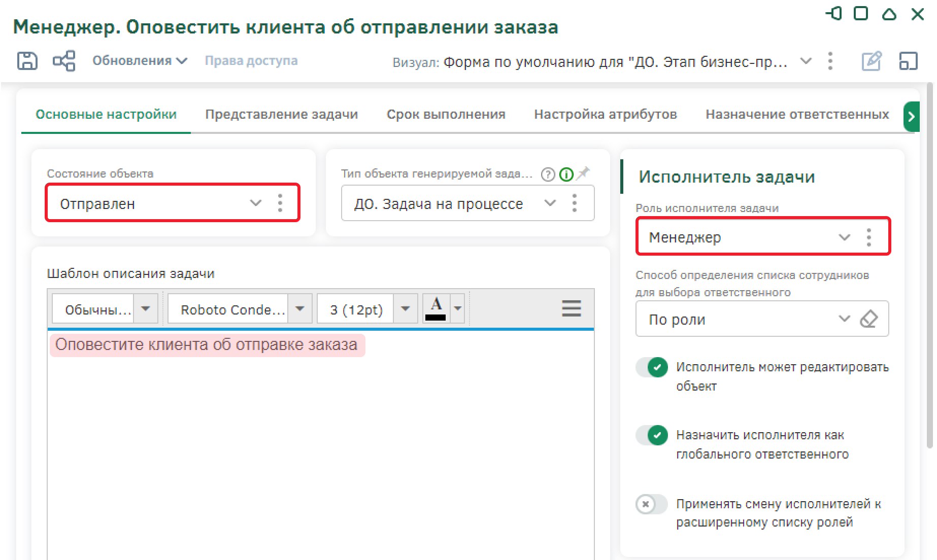The image size is (937, 560).
Task: Toggle Исполнитель может редактировать объект switch
Action: pos(652,367)
